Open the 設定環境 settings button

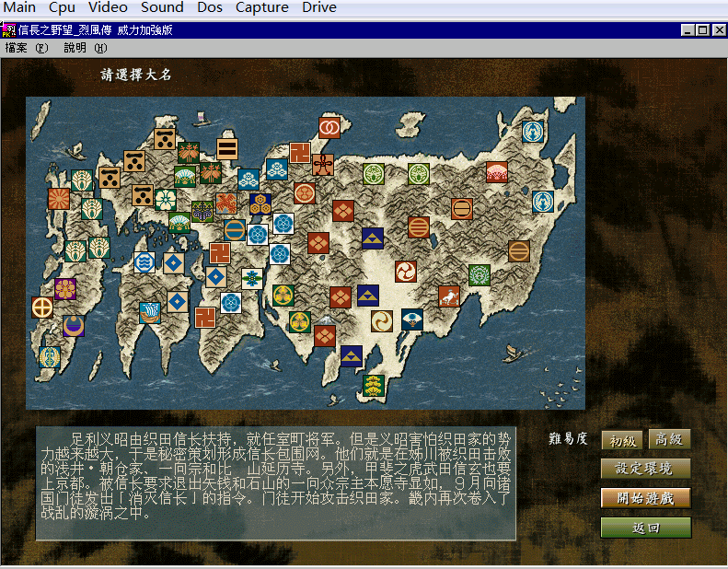coord(645,469)
